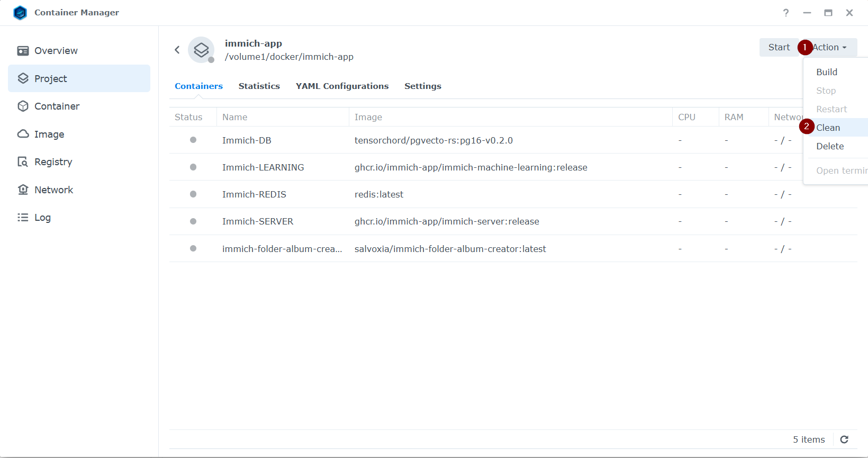Viewport: 868px width, 458px height.
Task: Click the Log list icon in sidebar
Action: click(x=23, y=218)
